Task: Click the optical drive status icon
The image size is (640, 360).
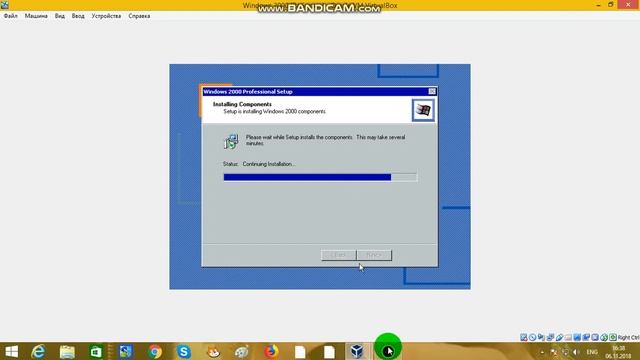Action: coord(533,337)
